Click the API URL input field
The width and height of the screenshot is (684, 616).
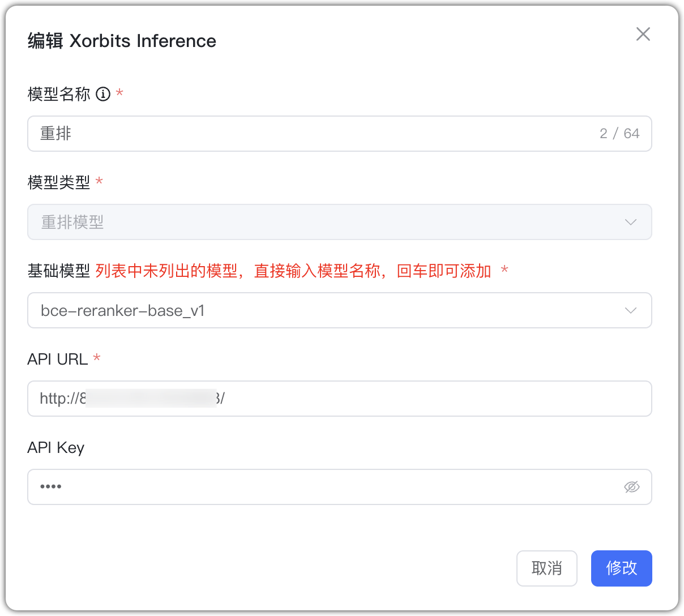click(x=340, y=399)
